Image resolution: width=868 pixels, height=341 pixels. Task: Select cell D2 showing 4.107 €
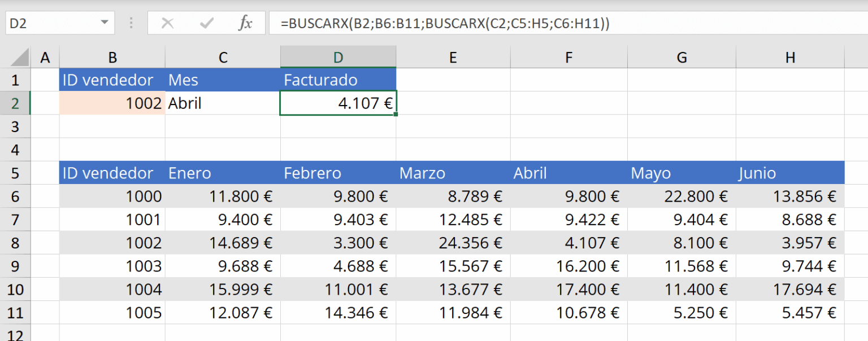coord(338,103)
